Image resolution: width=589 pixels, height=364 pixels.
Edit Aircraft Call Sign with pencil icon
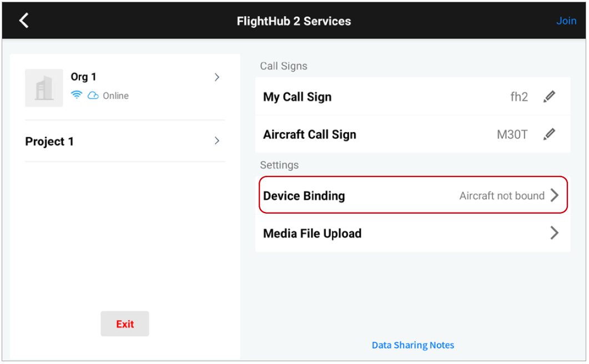pos(549,134)
